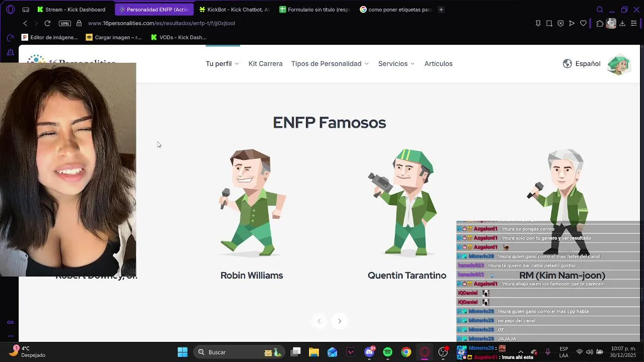Open Editor de imágenes bookmark
The height and width of the screenshot is (362, 644).
[50, 37]
